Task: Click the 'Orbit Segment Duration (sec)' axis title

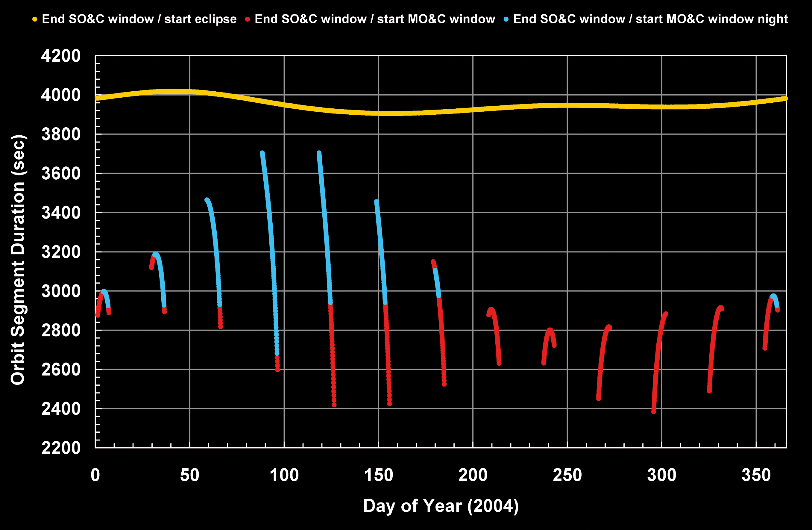Action: (18, 260)
